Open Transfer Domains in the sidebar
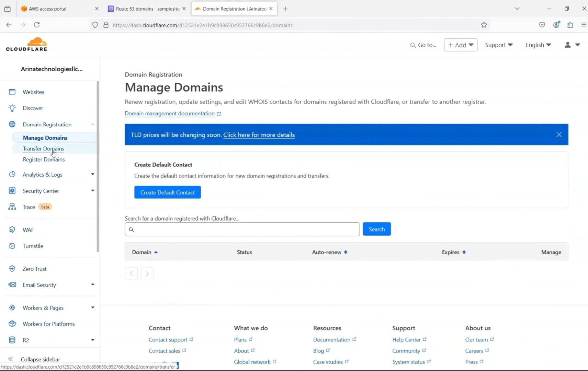Image resolution: width=588 pixels, height=371 pixels. pos(44,149)
